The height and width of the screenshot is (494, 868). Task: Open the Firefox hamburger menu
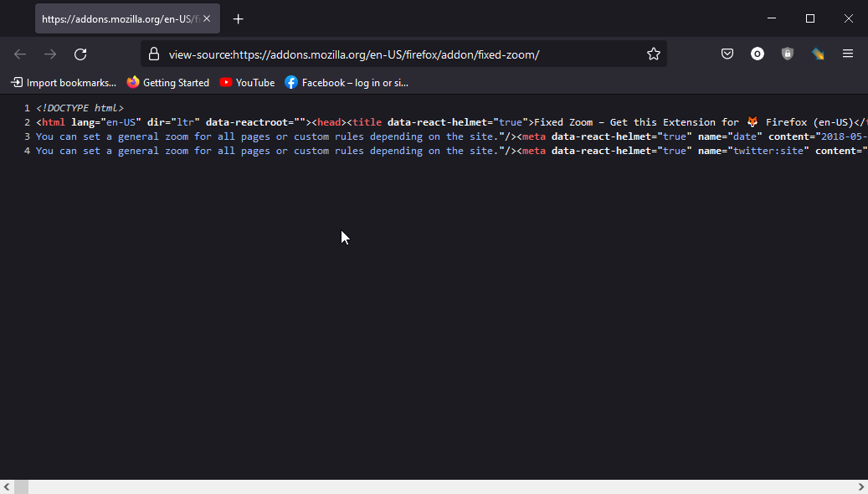pos(848,54)
